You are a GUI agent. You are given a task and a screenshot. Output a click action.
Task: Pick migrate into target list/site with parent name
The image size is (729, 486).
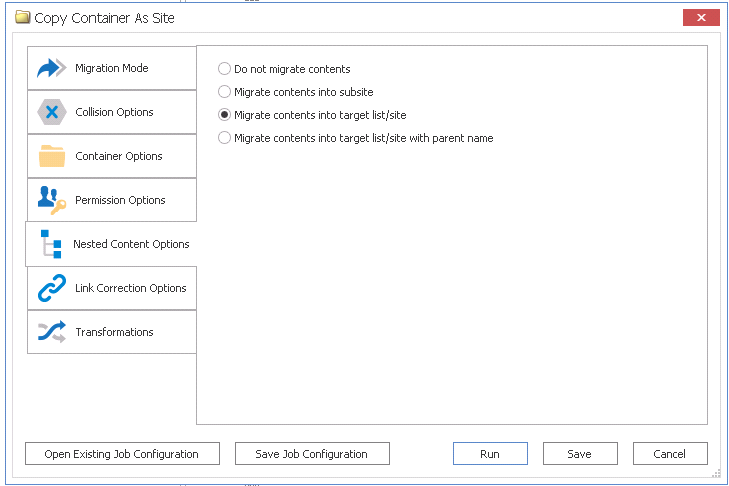pos(224,138)
